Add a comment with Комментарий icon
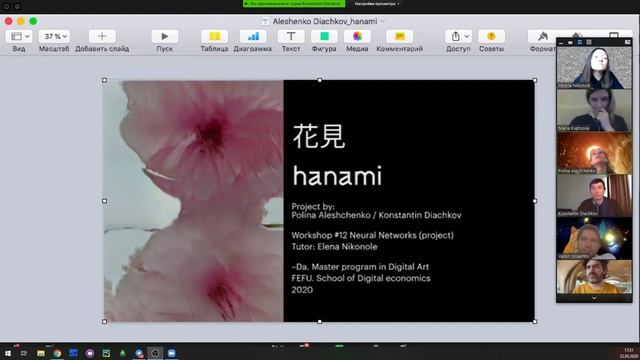The height and width of the screenshot is (360, 640). click(400, 36)
